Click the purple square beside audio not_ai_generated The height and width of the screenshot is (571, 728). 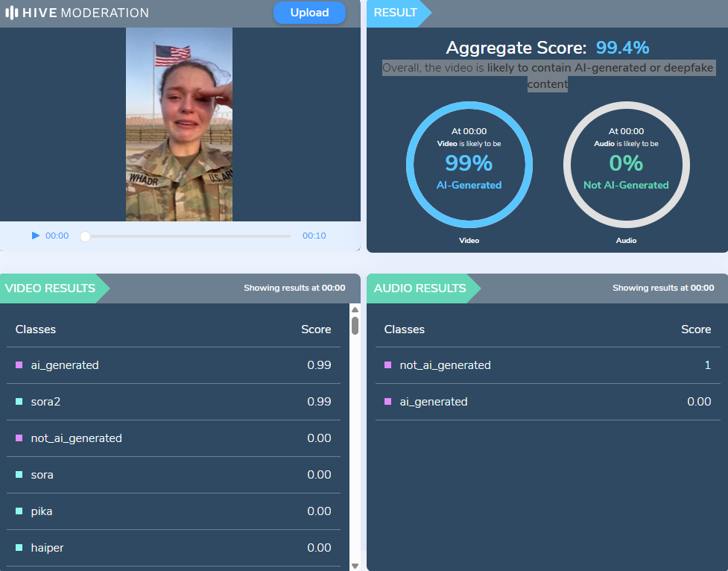[x=387, y=365]
